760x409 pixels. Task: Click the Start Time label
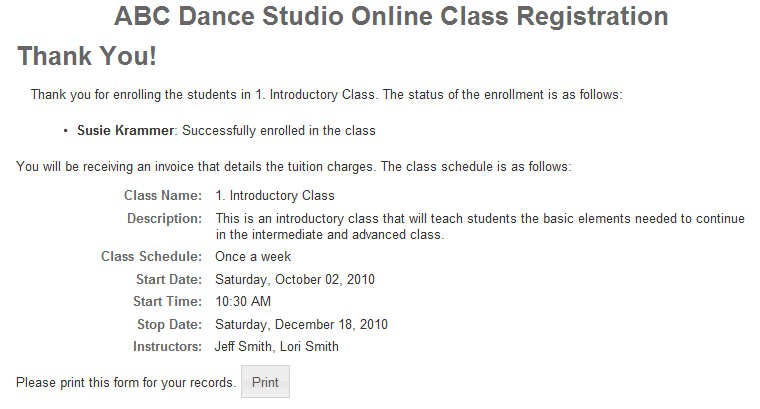coord(167,301)
